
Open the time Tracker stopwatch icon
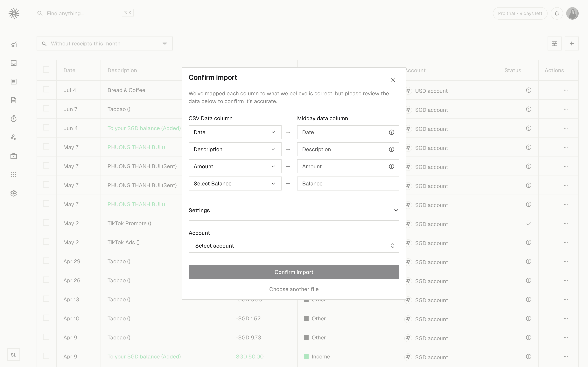coord(14,119)
